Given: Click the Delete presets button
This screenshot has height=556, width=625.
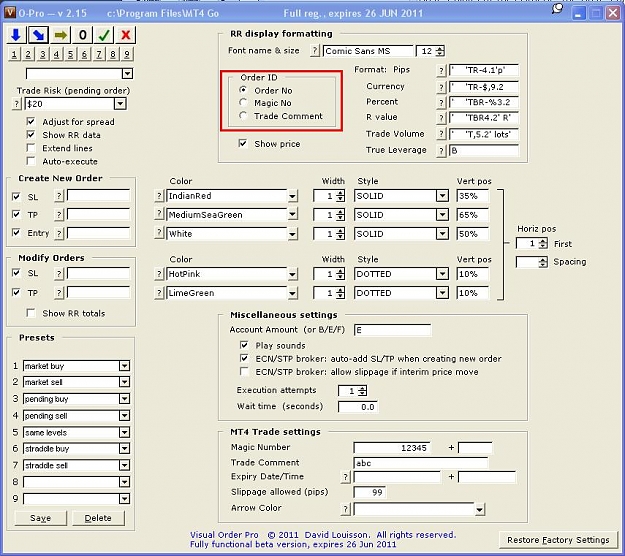Looking at the screenshot, I should (98, 518).
